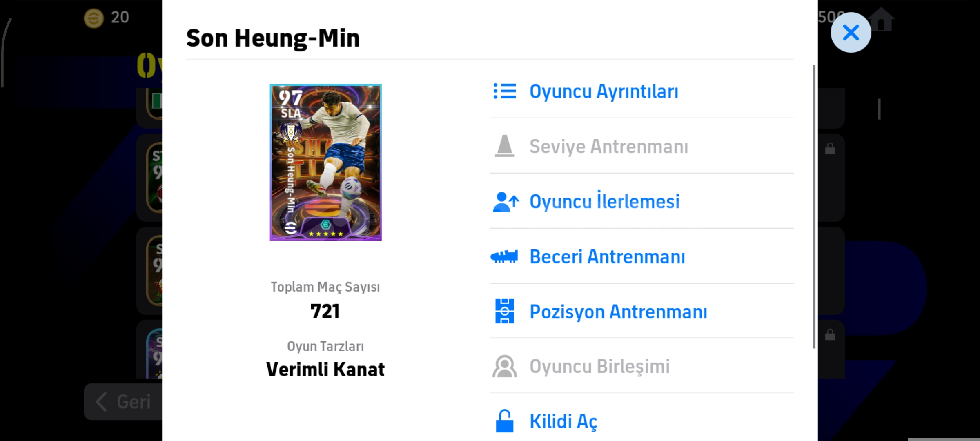Tap the Son Heung-Min player card
The image size is (980, 441).
point(325,162)
